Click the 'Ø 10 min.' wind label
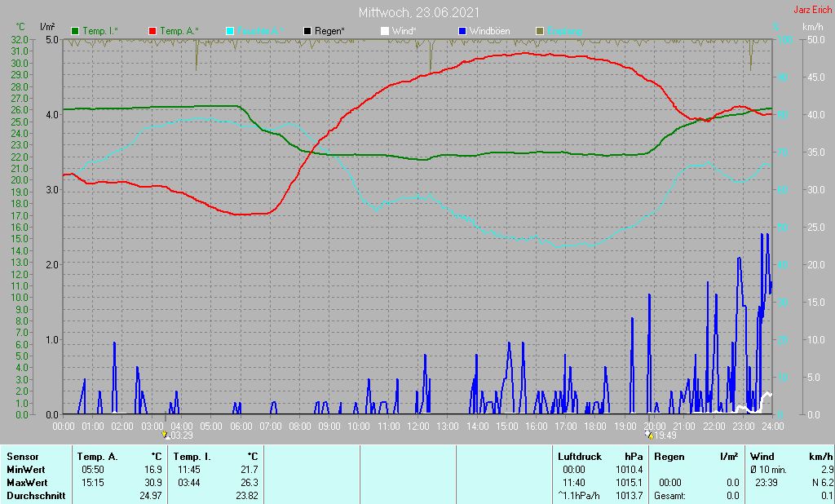Viewport: 835px width, 504px height. tap(768, 470)
